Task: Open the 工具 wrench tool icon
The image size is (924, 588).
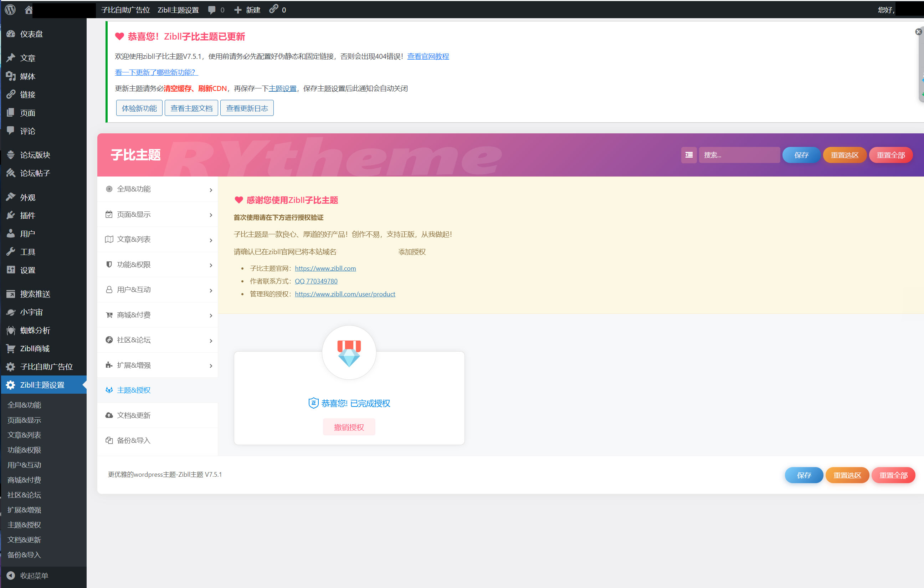Action: click(x=11, y=251)
